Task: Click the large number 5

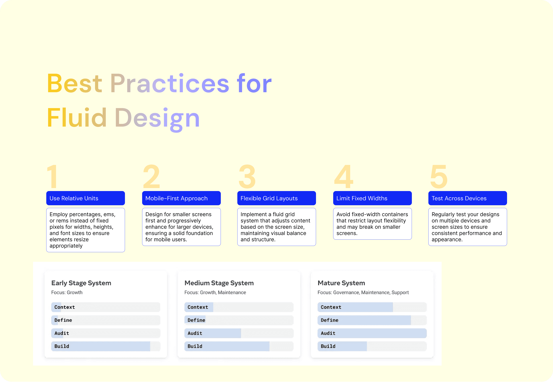Action: click(439, 176)
